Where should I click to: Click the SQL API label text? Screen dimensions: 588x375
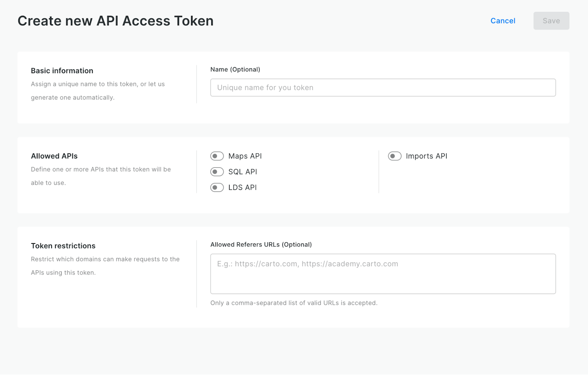click(243, 172)
